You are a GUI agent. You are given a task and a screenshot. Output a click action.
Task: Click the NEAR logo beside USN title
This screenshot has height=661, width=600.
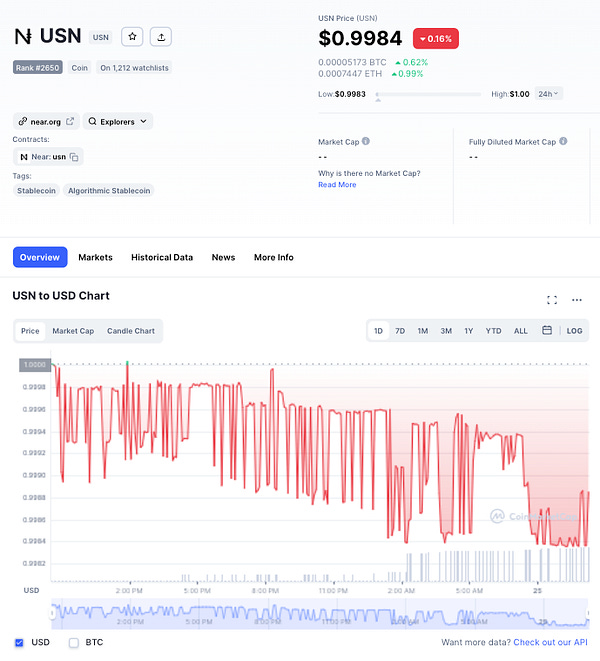(x=23, y=36)
